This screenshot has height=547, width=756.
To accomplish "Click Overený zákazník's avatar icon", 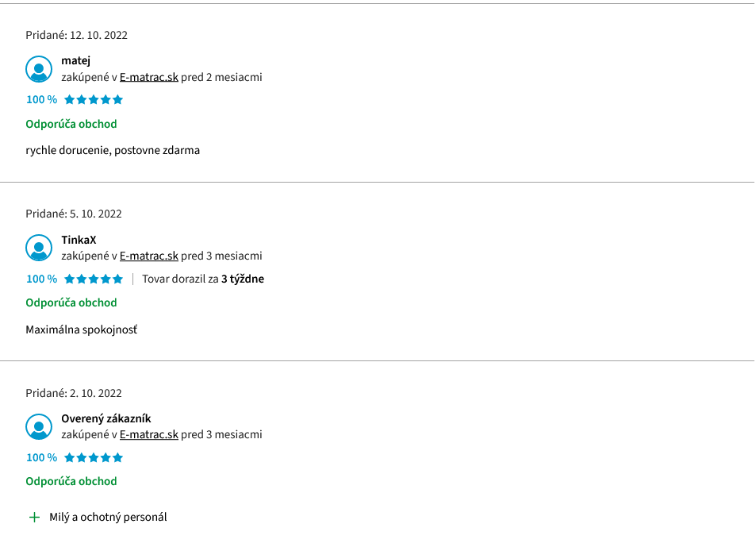I will (39, 427).
